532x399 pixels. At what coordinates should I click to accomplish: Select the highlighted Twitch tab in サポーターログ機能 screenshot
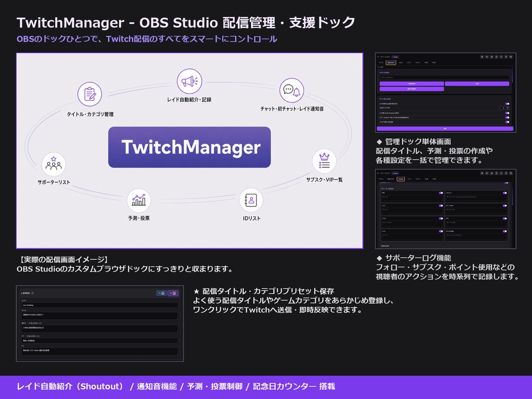click(401, 179)
